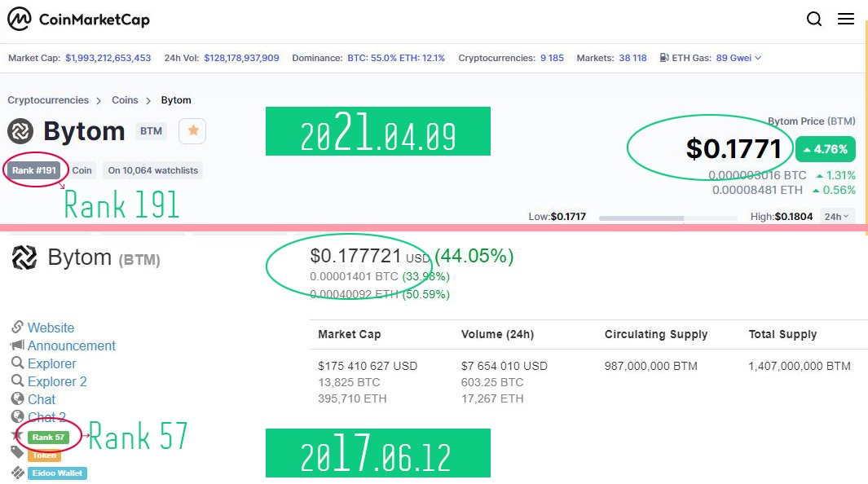Viewport: 868px width, 484px height.
Task: Click the $175 410 627 USD value
Action: [368, 366]
